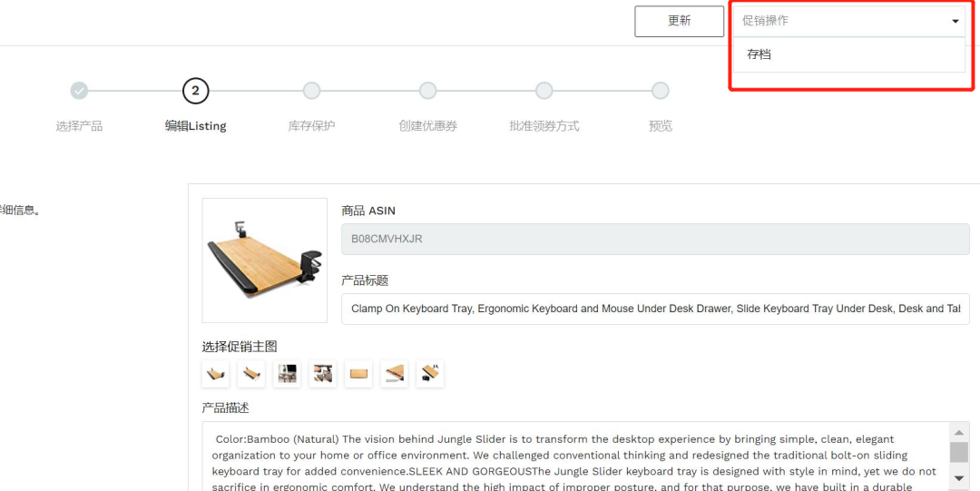The width and height of the screenshot is (980, 491).
Task: Pick the sixth promo image thumbnail
Action: 395,374
